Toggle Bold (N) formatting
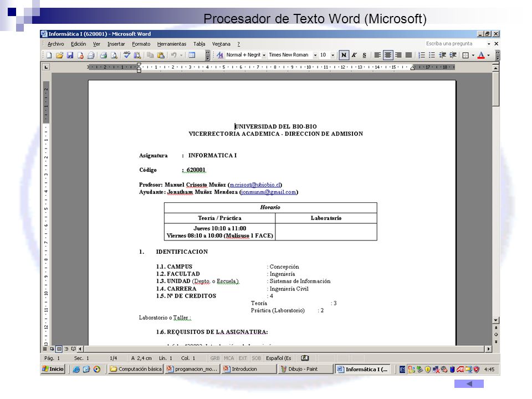The height and width of the screenshot is (399, 532). pos(344,55)
